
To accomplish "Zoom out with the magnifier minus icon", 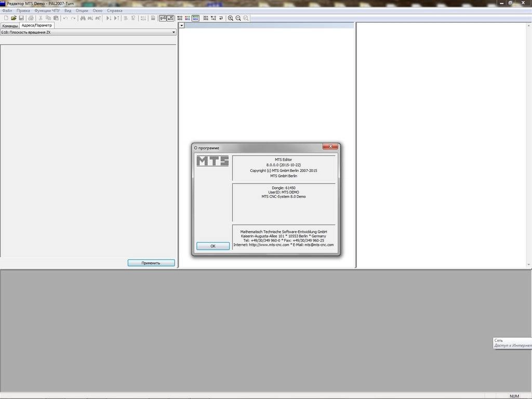I will coord(238,18).
